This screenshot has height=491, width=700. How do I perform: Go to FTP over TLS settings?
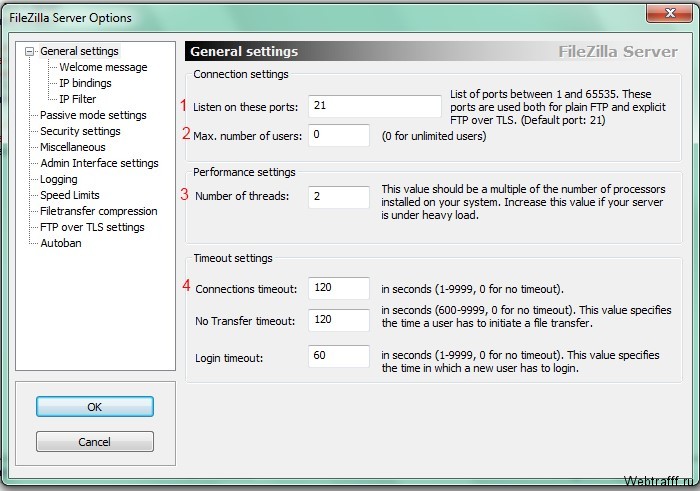click(x=92, y=227)
